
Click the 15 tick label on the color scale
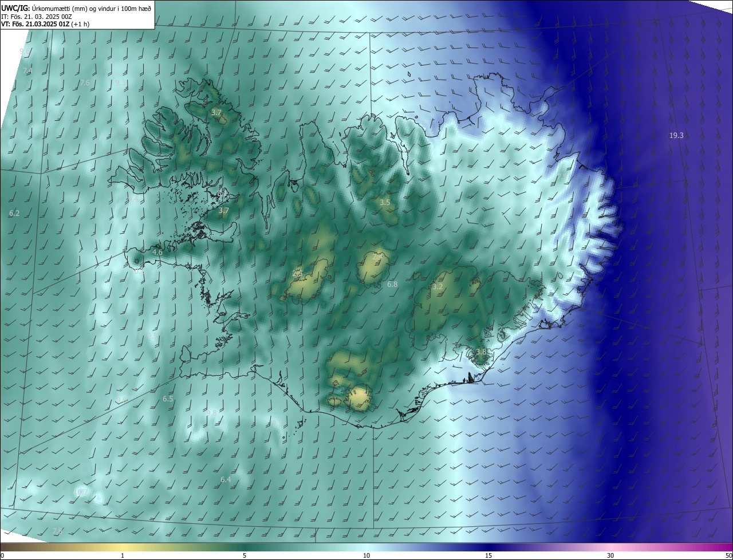click(x=488, y=556)
